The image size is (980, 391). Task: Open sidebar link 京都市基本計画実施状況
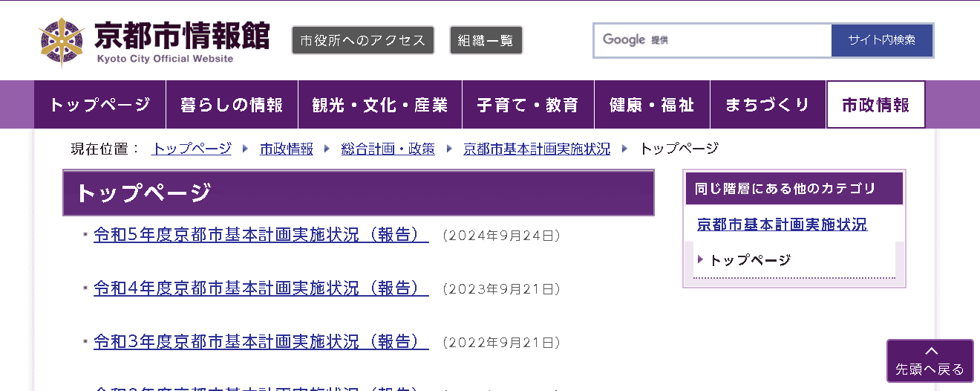tap(783, 224)
